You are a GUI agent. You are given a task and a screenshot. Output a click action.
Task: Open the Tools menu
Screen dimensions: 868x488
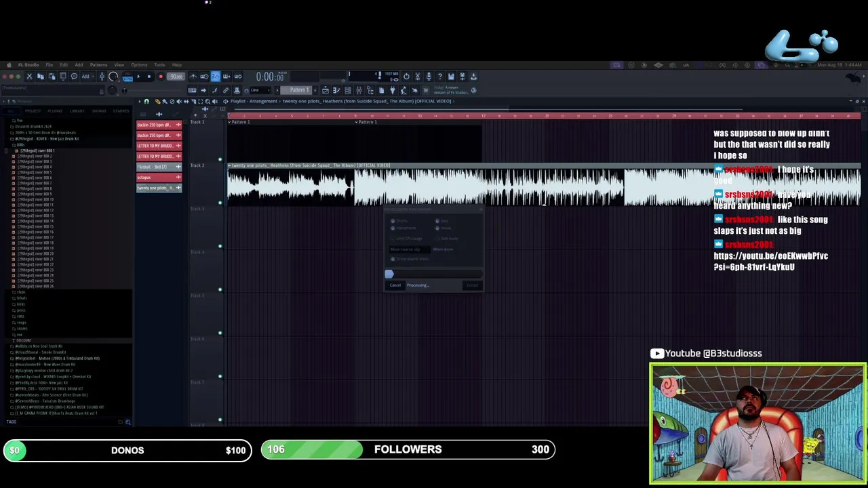159,65
